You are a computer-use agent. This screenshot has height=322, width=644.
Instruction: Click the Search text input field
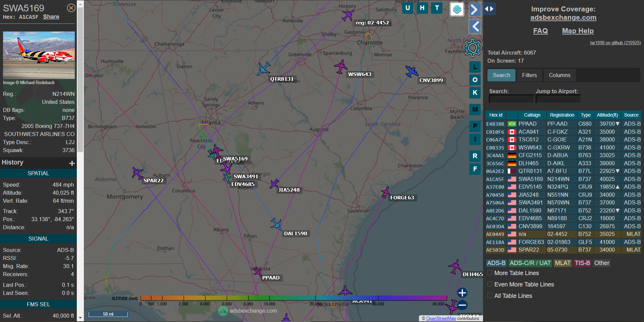pyautogui.click(x=511, y=99)
